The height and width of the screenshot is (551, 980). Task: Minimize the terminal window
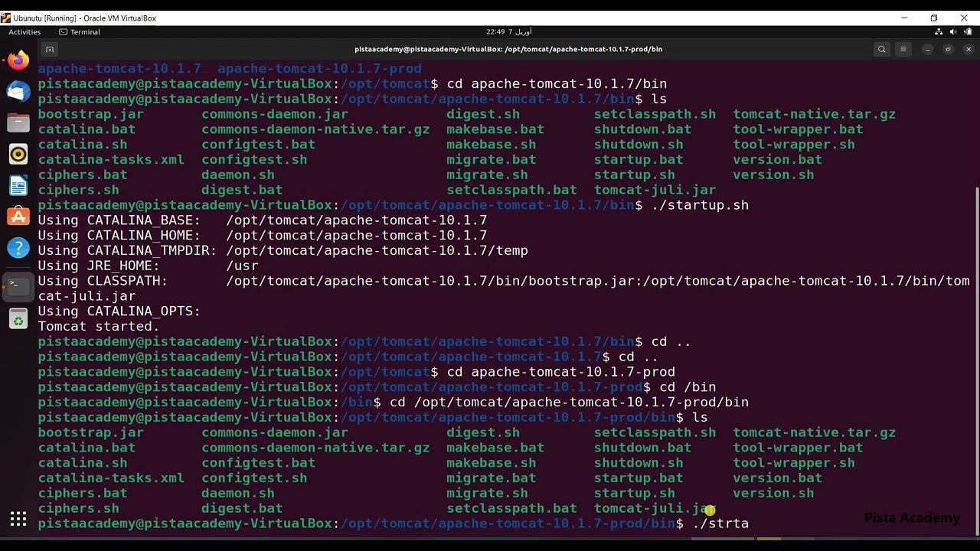click(x=928, y=49)
